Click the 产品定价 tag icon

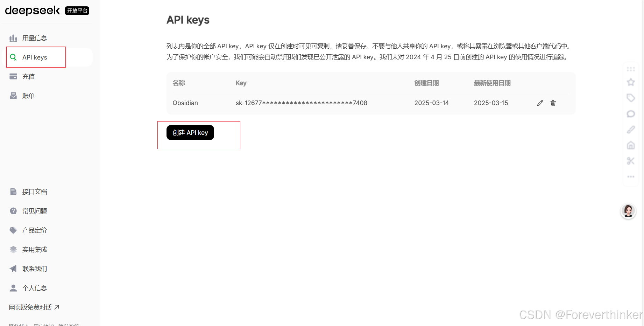13,230
